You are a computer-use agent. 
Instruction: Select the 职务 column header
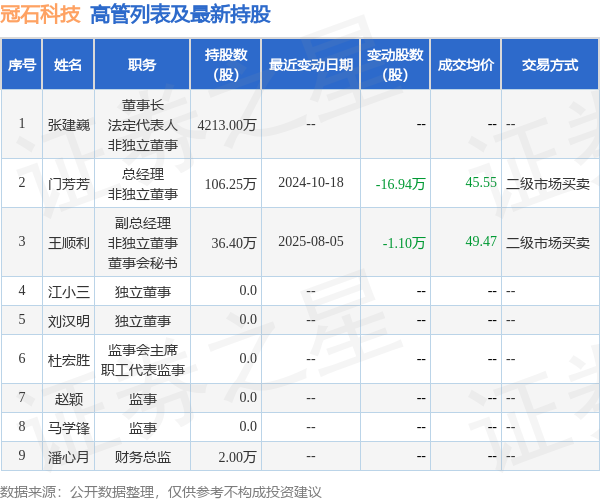click(x=142, y=65)
